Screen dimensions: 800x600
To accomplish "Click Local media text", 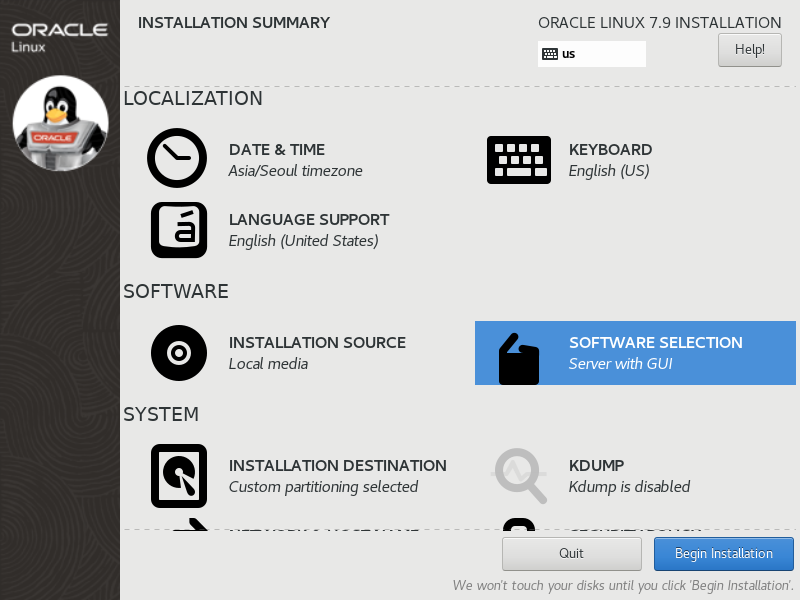I will click(x=268, y=363).
